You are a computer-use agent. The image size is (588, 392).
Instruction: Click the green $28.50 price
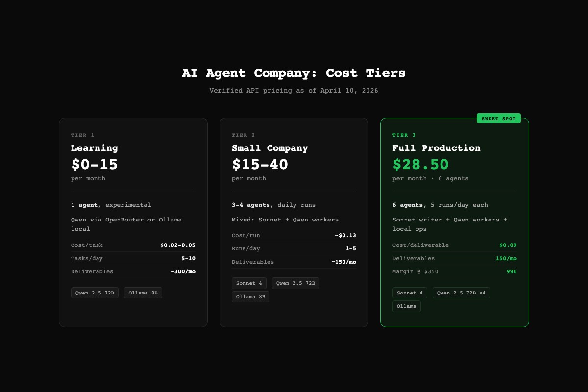(421, 164)
